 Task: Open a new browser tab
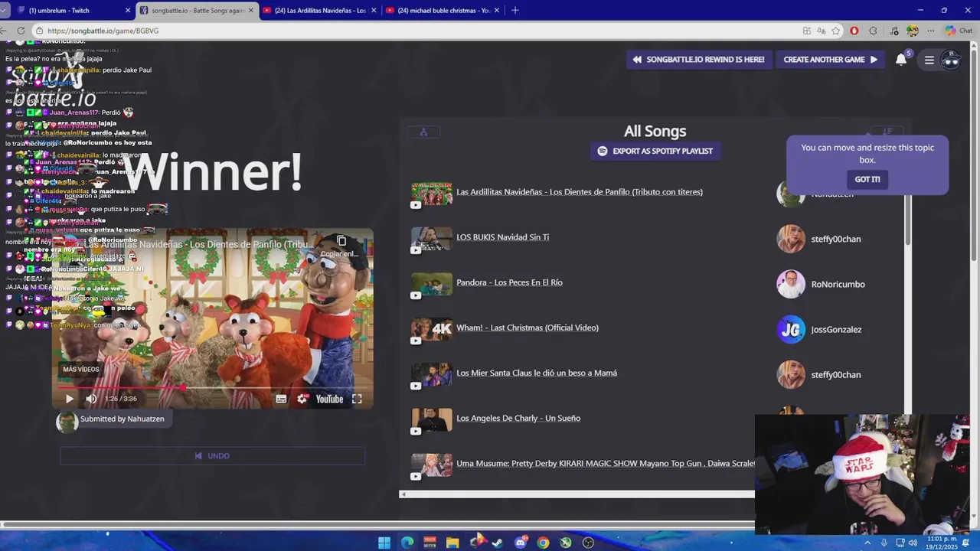coord(515,10)
